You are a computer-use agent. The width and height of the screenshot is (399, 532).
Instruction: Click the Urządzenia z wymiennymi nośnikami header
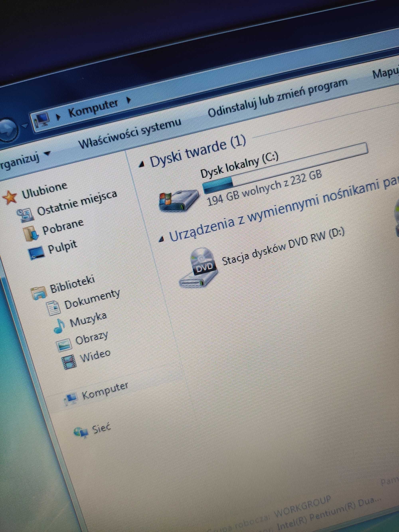point(284,208)
